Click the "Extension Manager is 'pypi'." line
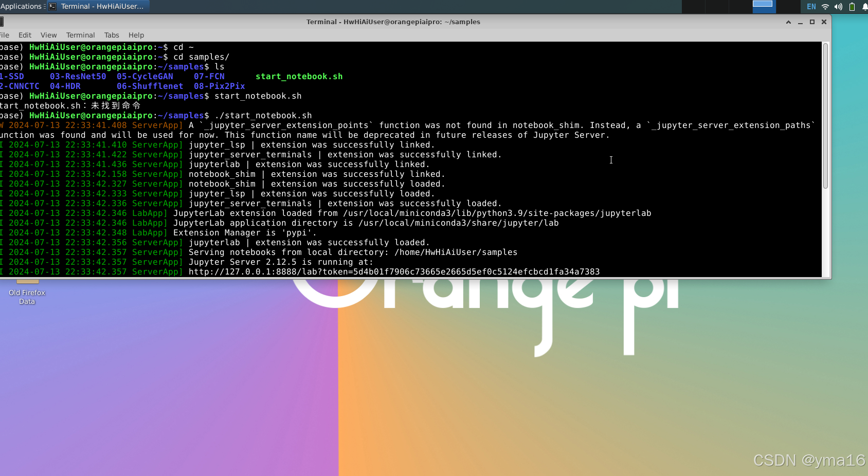This screenshot has width=868, height=476. pyautogui.click(x=245, y=233)
